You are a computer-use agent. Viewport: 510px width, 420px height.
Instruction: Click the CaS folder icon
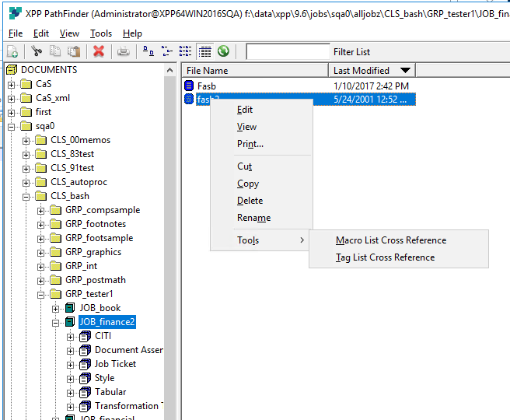point(26,84)
